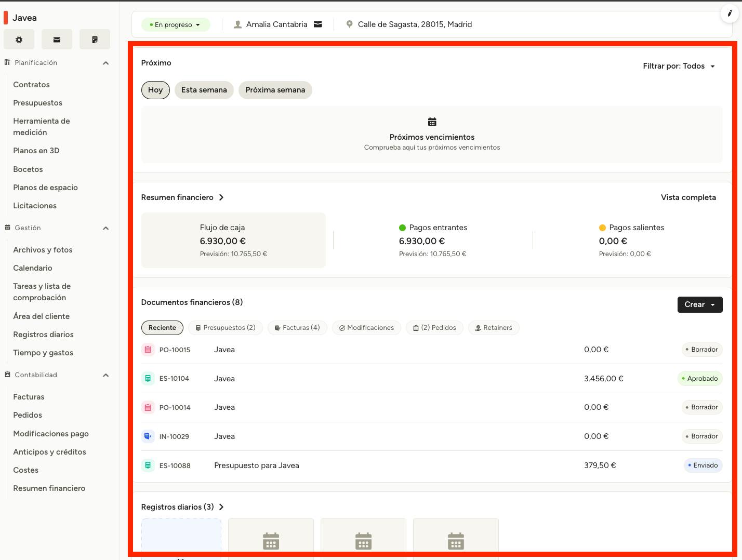
Task: Click envelope icon next to Amalia Cantabria
Action: (318, 24)
